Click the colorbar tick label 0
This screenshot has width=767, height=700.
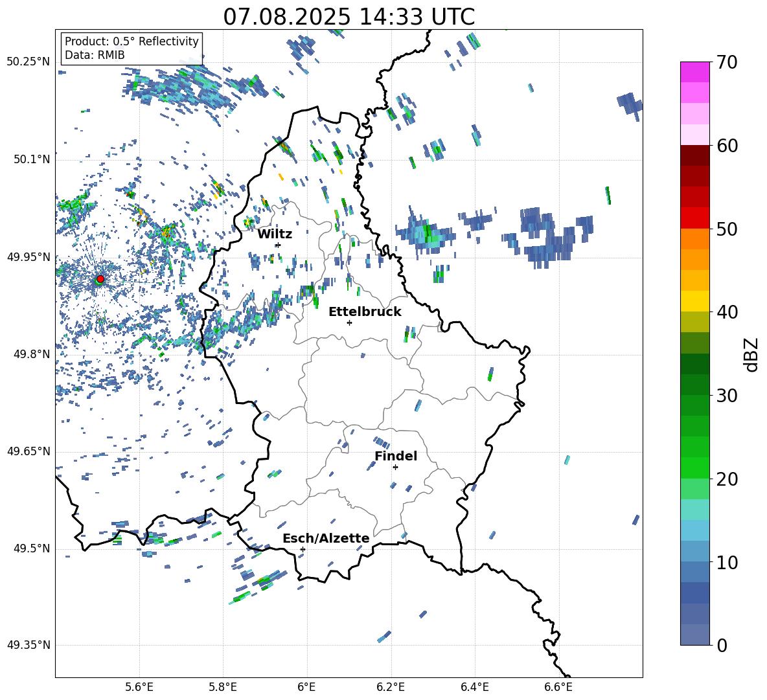tap(722, 645)
